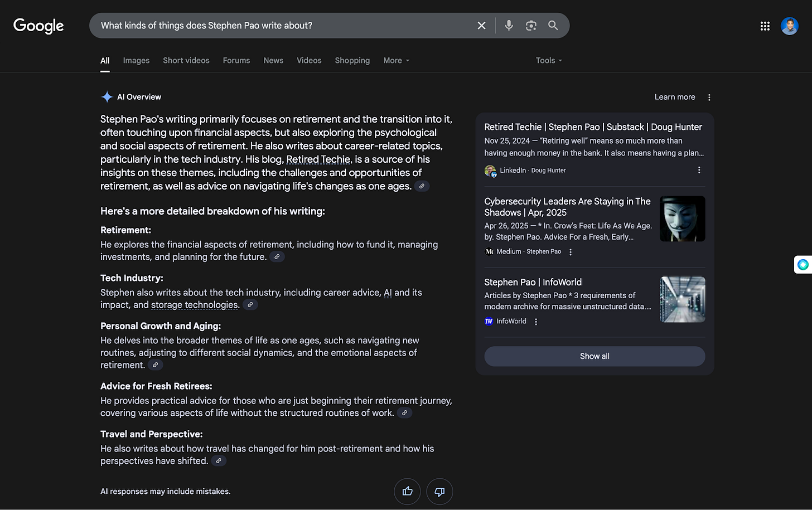Open Cybersecurity Leaders Are Staying result
Screen dimensions: 812x510
tap(567, 207)
